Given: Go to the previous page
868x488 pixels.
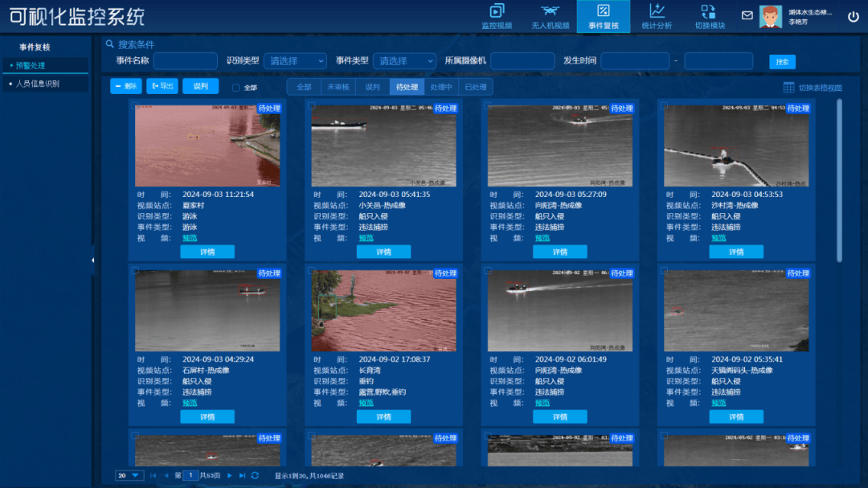Looking at the screenshot, I should click(x=166, y=476).
